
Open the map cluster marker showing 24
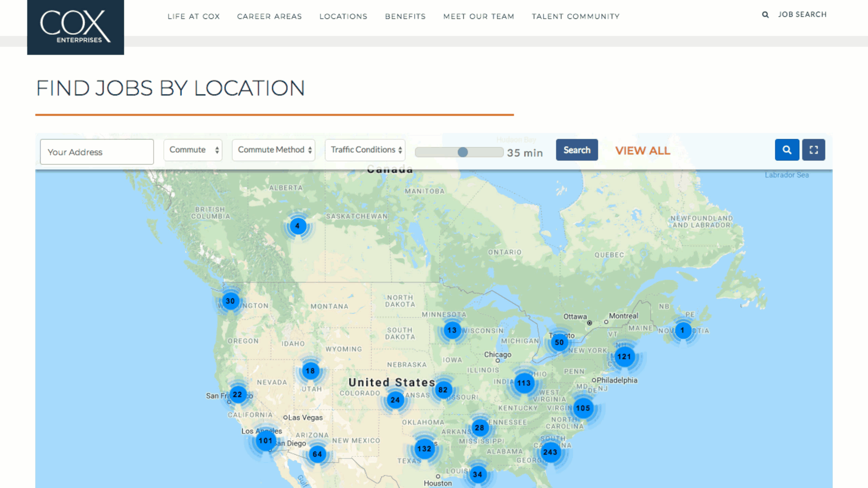pyautogui.click(x=396, y=400)
